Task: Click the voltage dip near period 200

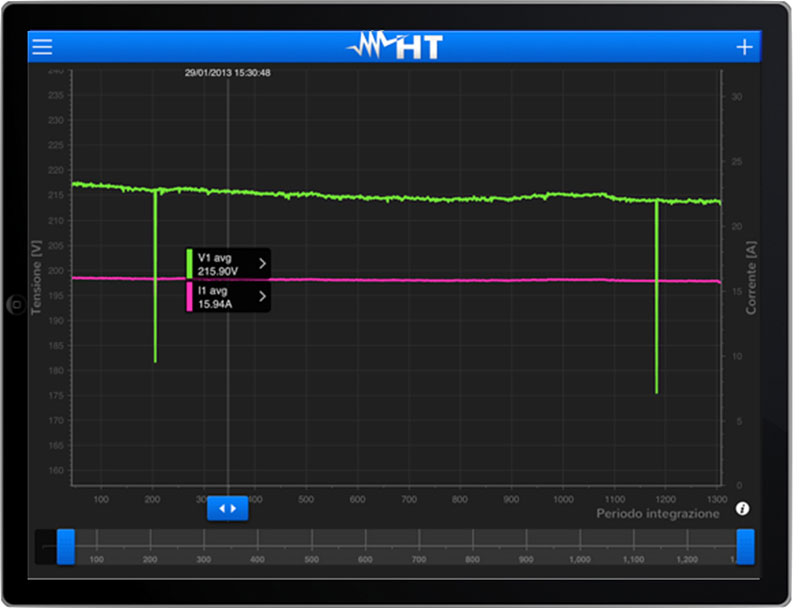Action: pyautogui.click(x=155, y=300)
